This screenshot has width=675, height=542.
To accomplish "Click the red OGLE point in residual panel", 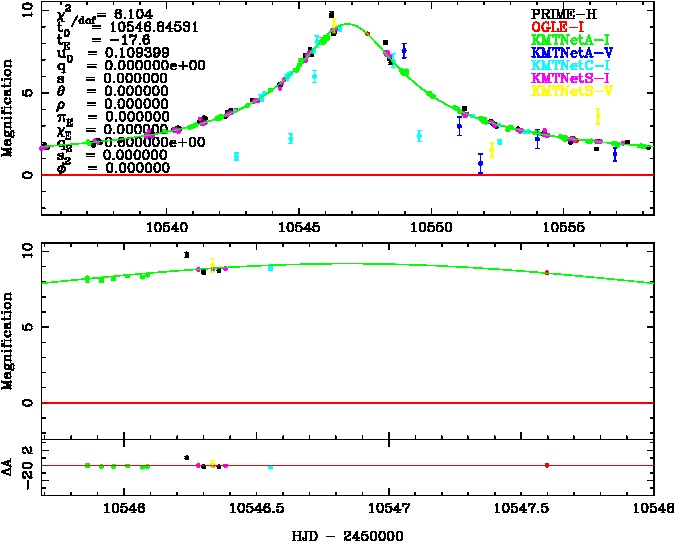I will (546, 465).
